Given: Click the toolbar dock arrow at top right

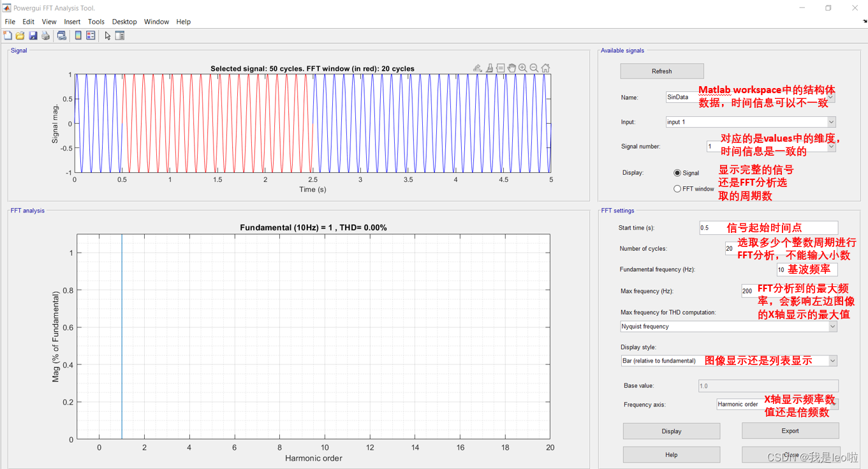Looking at the screenshot, I should (865, 22).
